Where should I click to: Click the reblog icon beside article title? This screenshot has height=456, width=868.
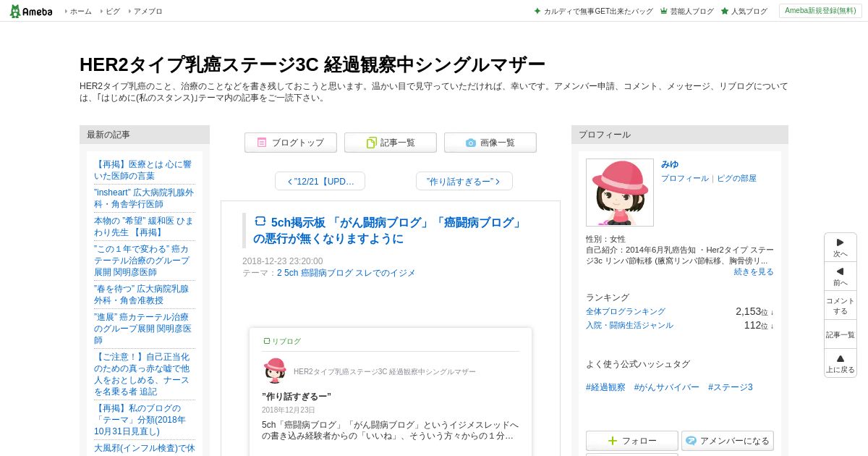pos(260,221)
